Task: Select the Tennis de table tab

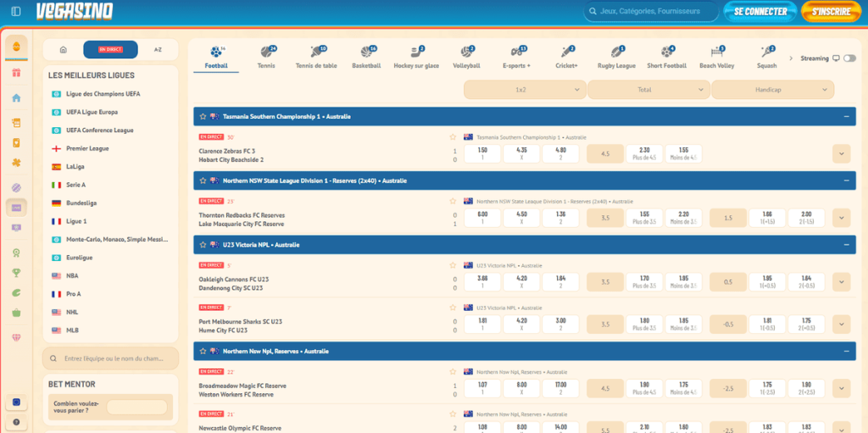Action: 316,58
